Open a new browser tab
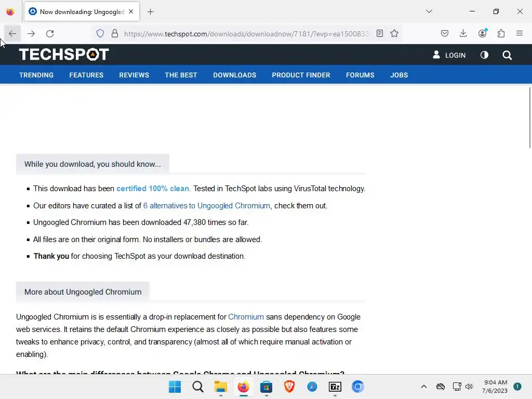This screenshot has width=532, height=399. click(151, 12)
